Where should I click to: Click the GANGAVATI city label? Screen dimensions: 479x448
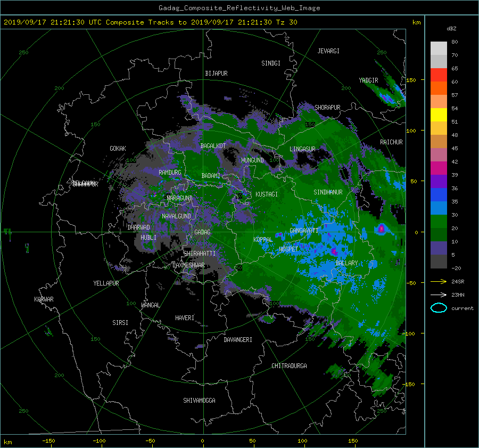tap(304, 231)
